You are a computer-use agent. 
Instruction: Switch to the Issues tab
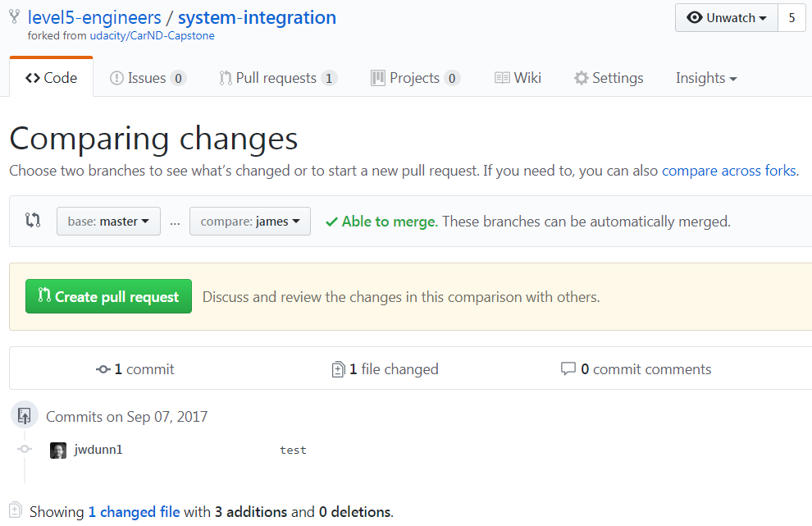(148, 78)
